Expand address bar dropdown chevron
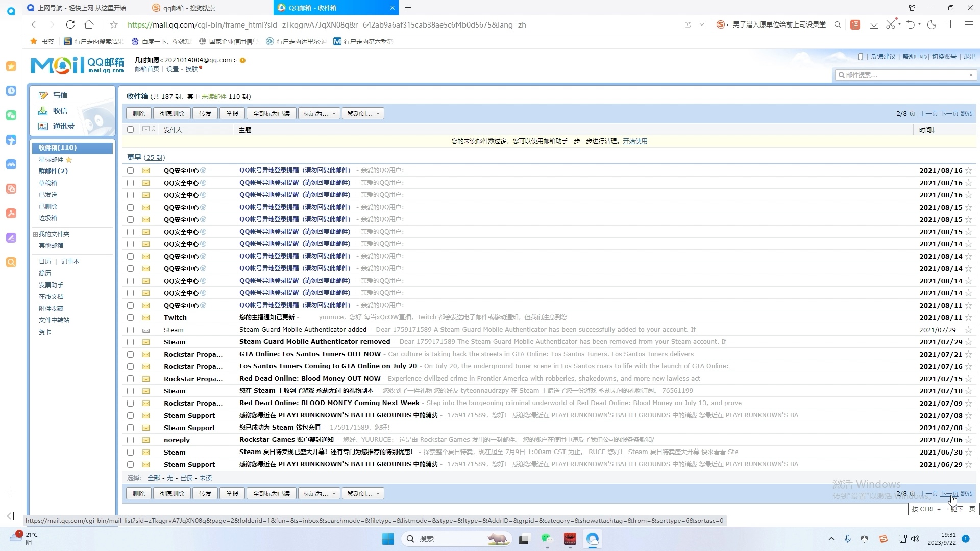This screenshot has height=551, width=980. click(702, 24)
